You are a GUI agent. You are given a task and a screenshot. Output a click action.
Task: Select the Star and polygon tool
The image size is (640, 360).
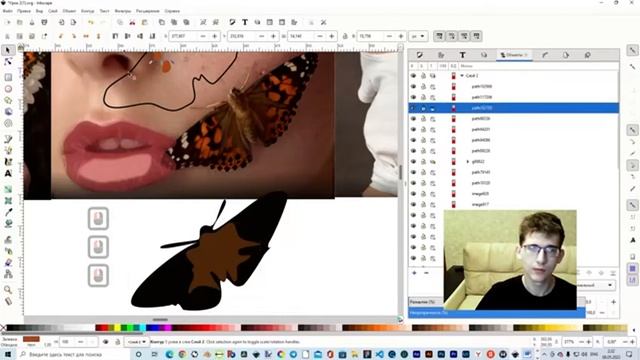coord(8,100)
